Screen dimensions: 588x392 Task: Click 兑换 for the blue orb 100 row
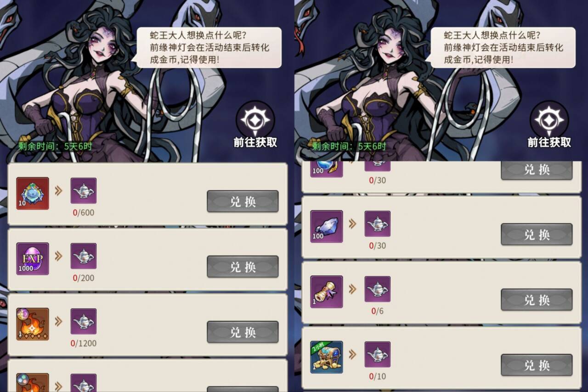[x=537, y=170]
